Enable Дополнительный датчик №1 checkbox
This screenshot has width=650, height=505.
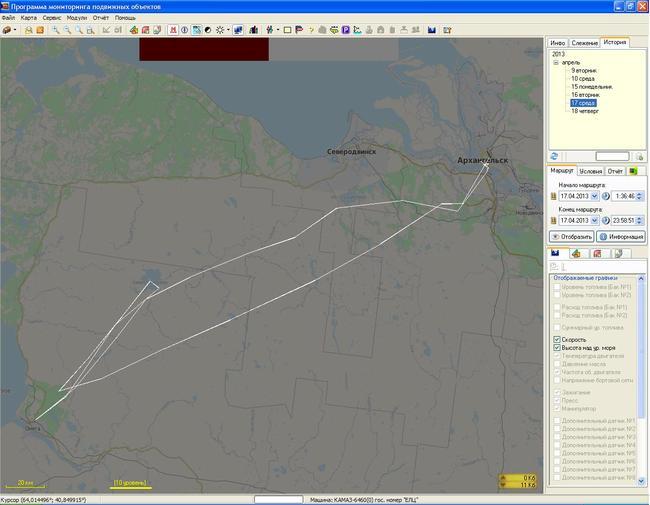[x=557, y=422]
